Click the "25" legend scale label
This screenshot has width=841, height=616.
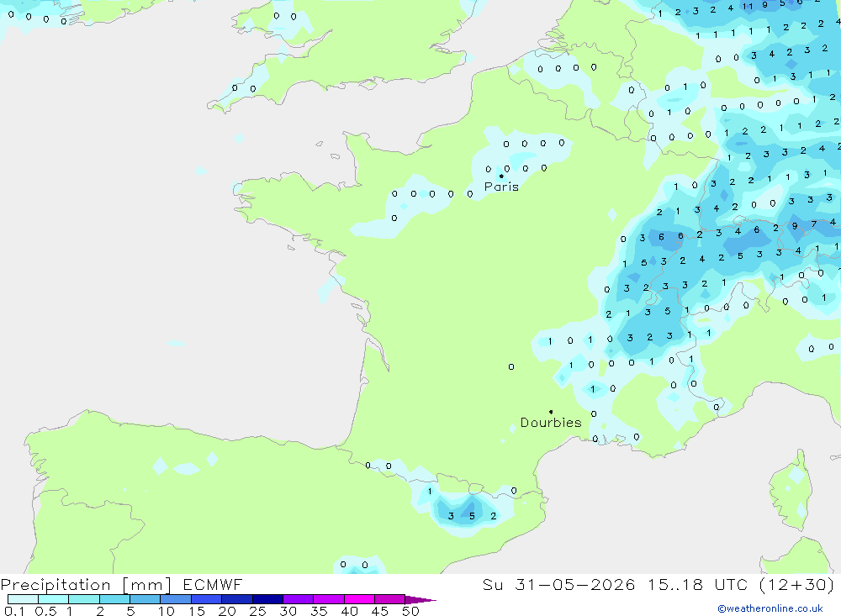(x=258, y=611)
